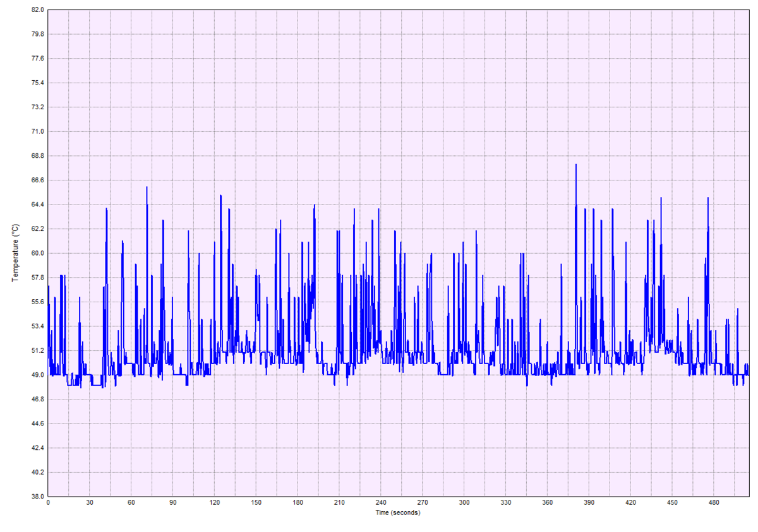Select the 66.6 temperature axis label

[37, 180]
